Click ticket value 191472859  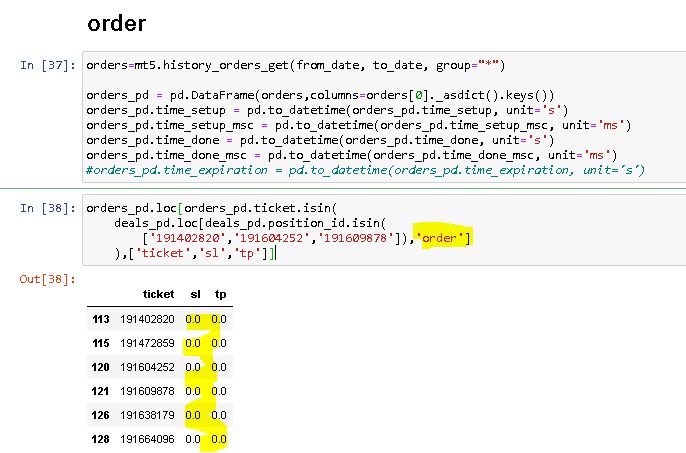click(x=147, y=343)
